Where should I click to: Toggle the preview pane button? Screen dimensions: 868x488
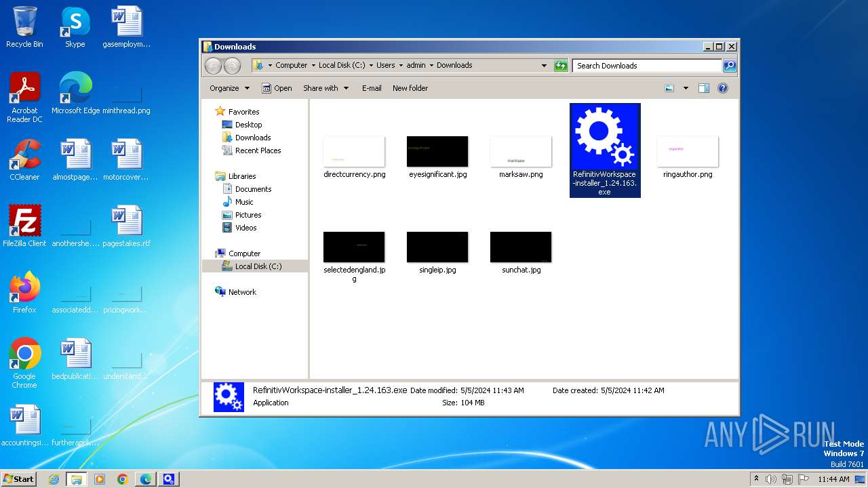[x=703, y=88]
